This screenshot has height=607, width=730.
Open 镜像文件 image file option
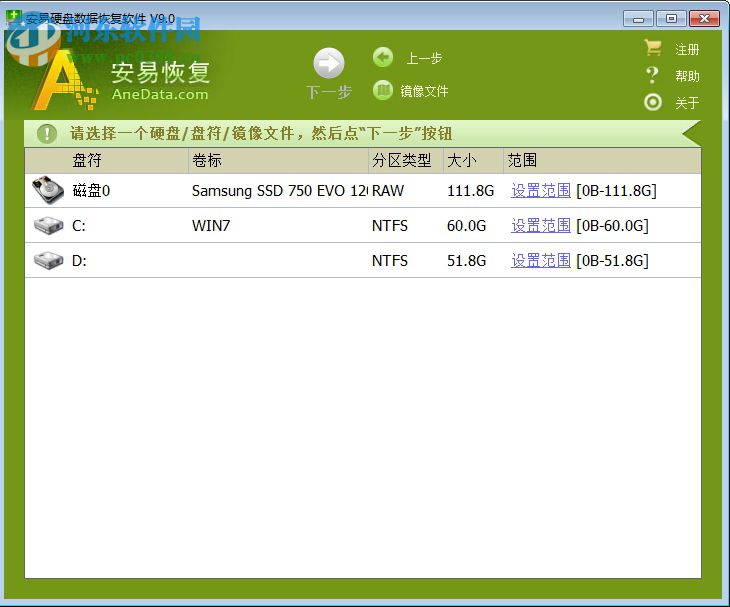[424, 91]
